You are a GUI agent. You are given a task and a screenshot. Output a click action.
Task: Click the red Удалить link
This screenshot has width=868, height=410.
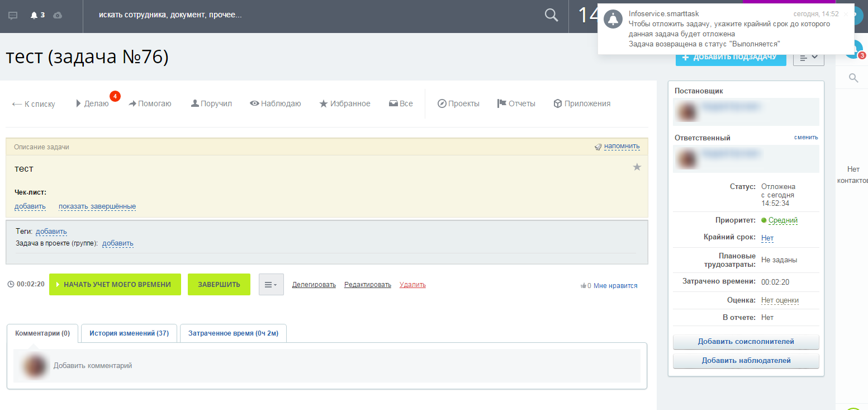(412, 285)
